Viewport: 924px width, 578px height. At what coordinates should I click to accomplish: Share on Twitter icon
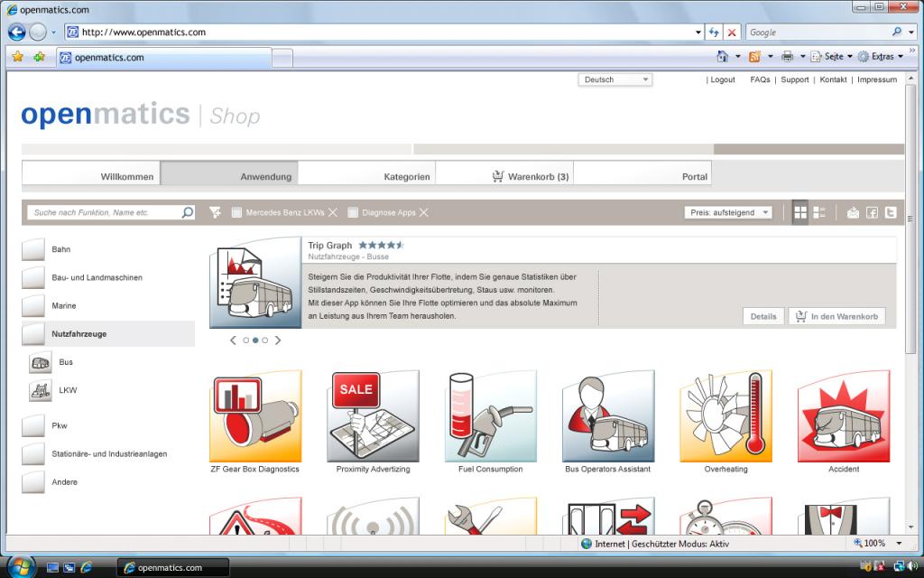(891, 213)
